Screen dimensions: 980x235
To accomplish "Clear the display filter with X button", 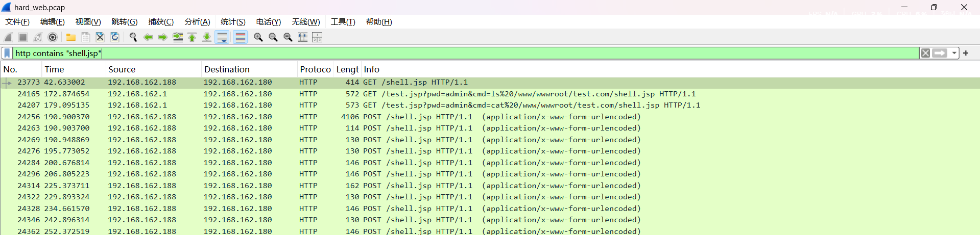I will (x=925, y=53).
